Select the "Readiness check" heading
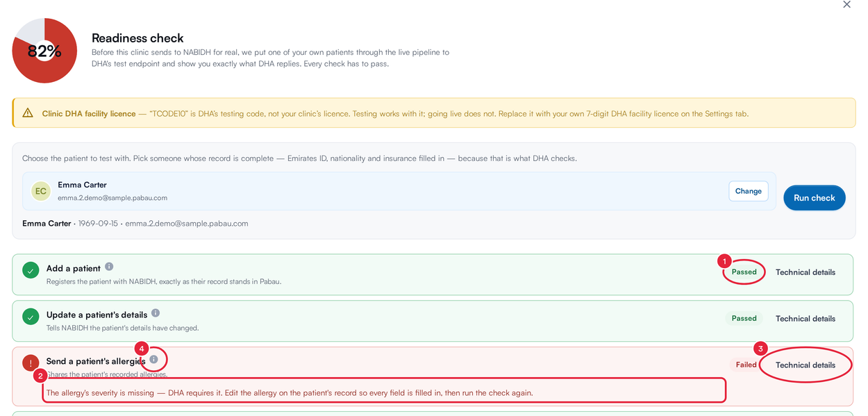The image size is (868, 416). 137,38
